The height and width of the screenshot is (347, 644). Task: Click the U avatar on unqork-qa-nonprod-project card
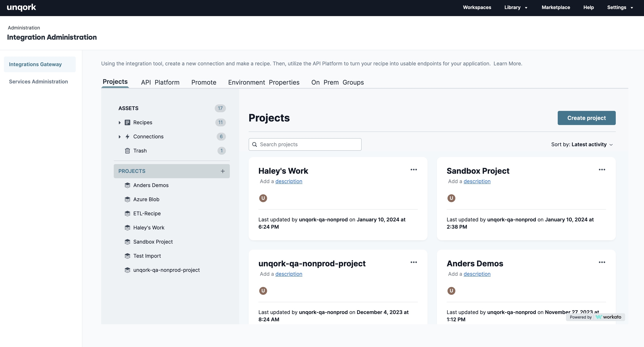pos(263,291)
